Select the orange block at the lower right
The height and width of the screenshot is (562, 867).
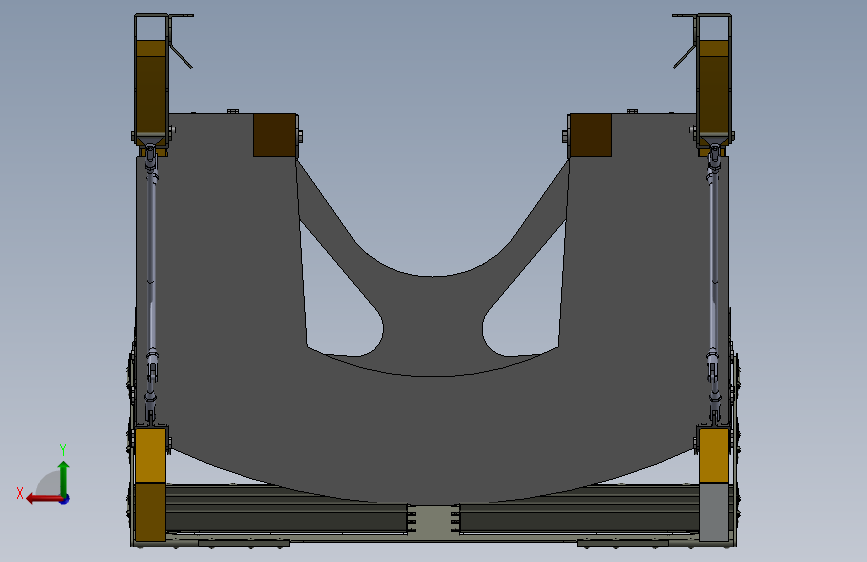[714, 455]
